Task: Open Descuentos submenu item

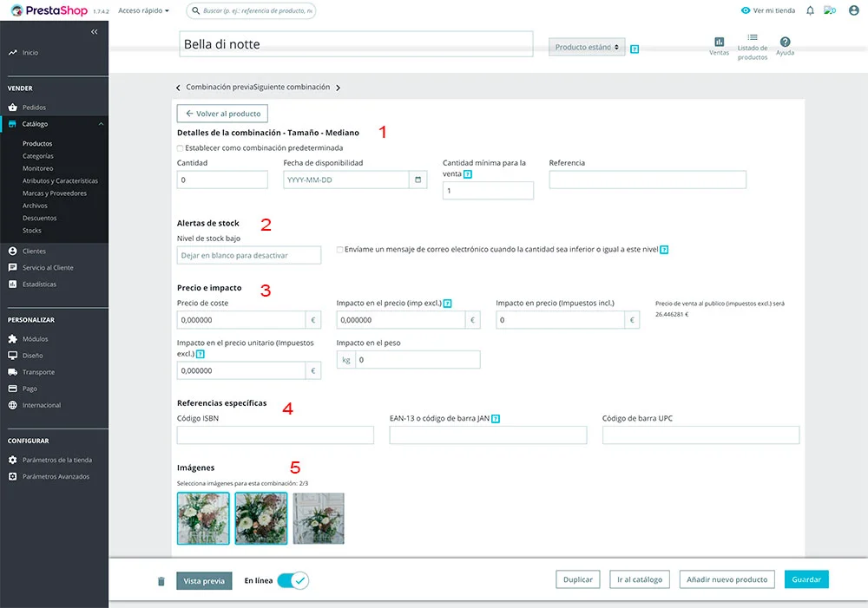Action: (39, 218)
